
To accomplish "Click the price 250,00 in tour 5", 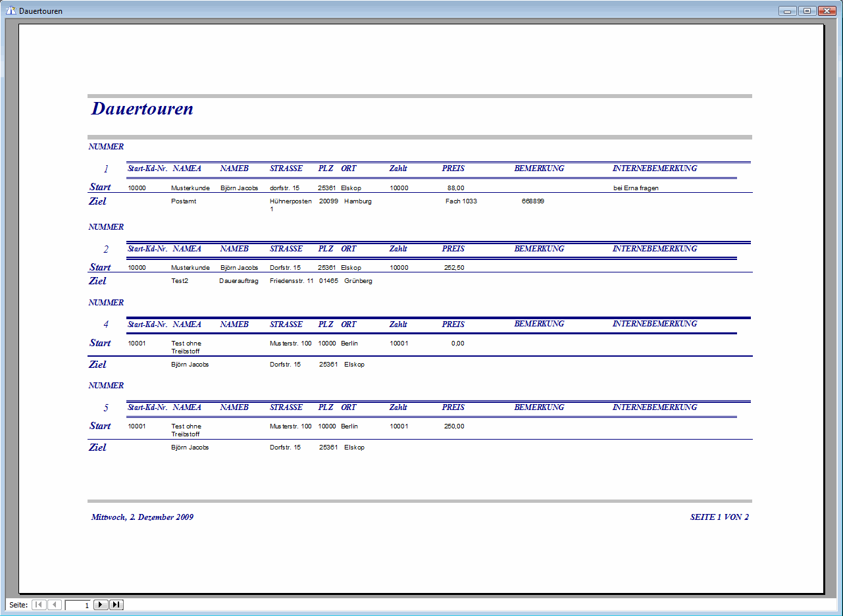I will (454, 426).
